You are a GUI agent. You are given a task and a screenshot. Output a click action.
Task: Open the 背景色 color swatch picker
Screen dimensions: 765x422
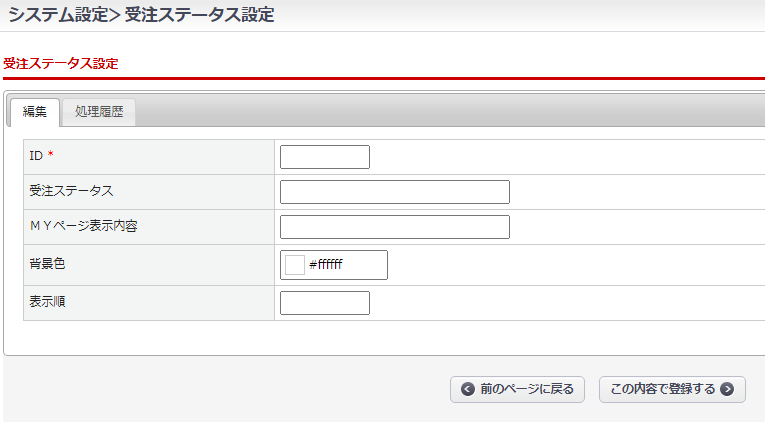[295, 264]
